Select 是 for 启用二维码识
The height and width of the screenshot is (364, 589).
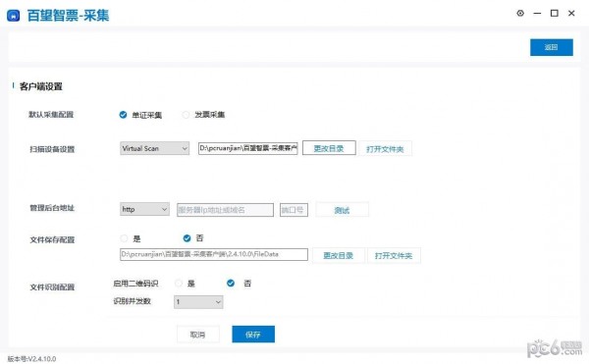click(179, 283)
